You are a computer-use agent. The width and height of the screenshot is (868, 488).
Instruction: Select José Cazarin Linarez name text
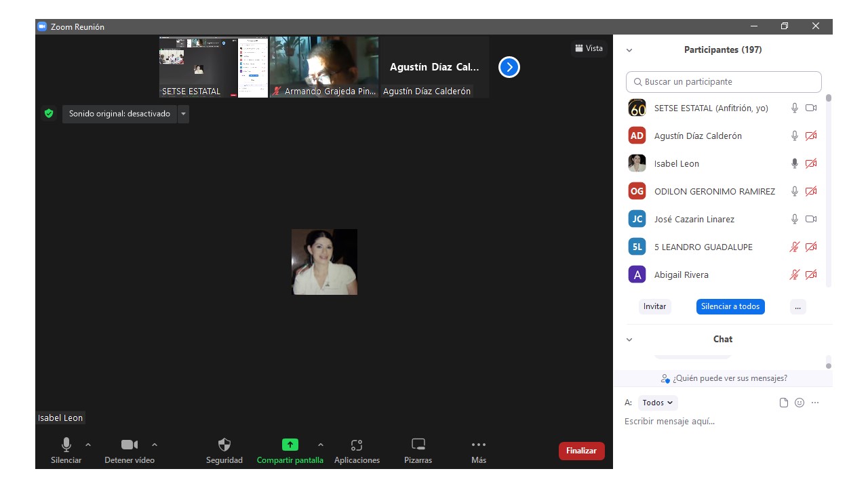coord(694,219)
